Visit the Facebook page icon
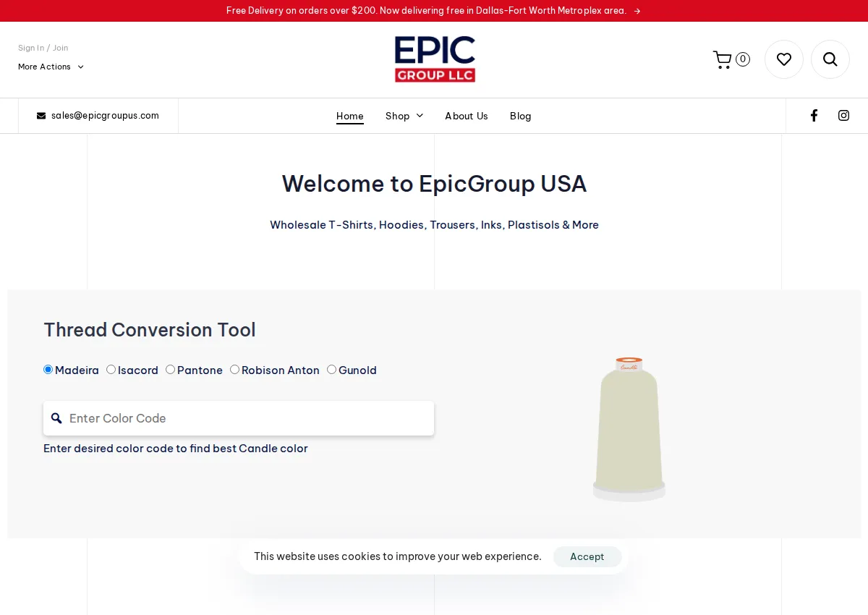The height and width of the screenshot is (615, 868). pyautogui.click(x=814, y=116)
